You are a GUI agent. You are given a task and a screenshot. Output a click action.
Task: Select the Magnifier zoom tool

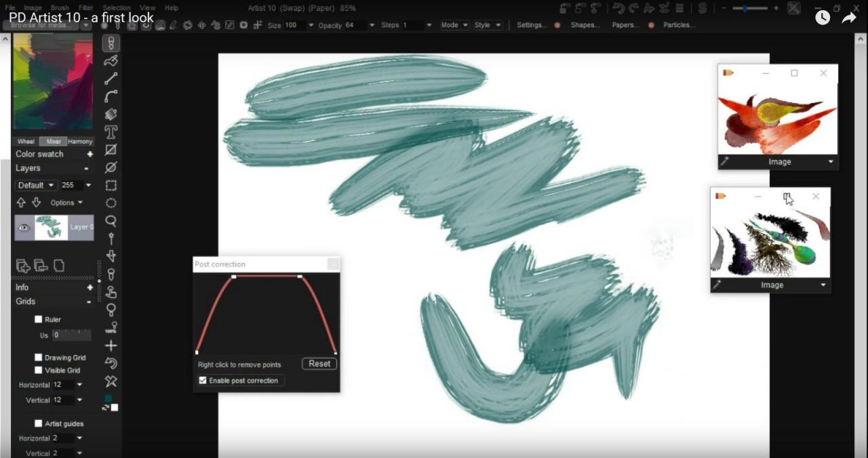click(x=111, y=220)
